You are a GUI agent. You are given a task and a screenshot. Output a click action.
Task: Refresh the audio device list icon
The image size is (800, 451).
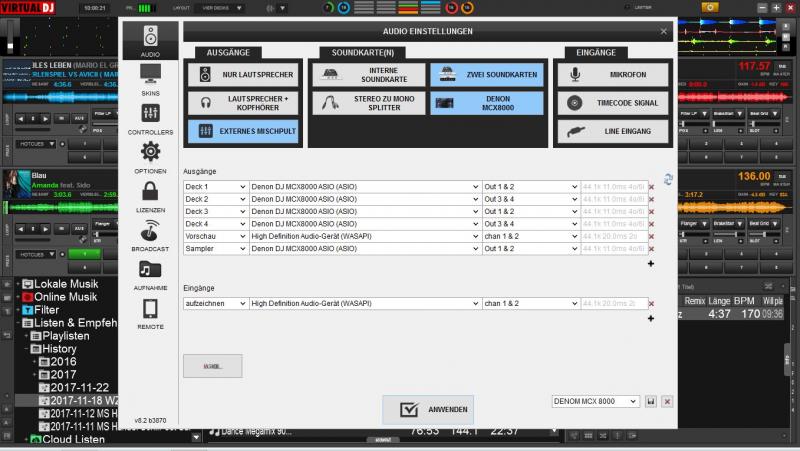pyautogui.click(x=668, y=179)
